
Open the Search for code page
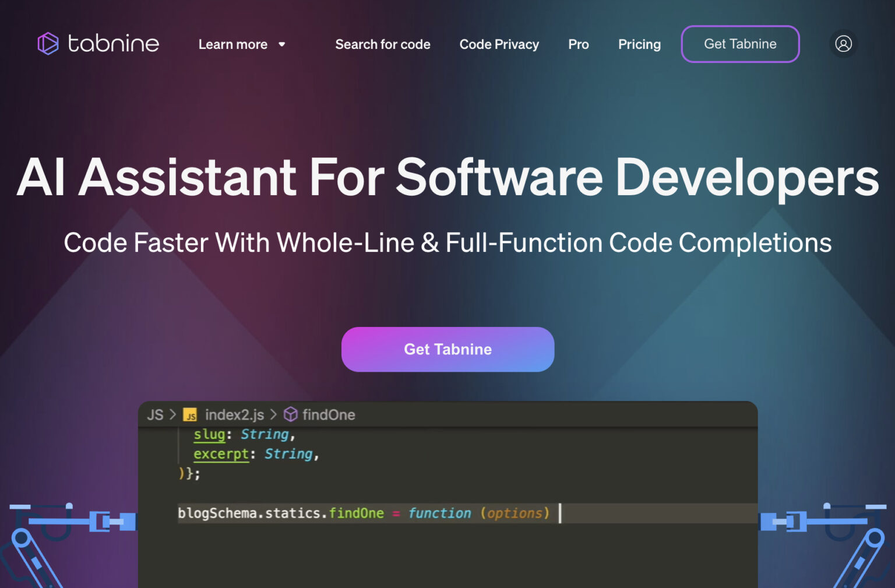pyautogui.click(x=383, y=44)
